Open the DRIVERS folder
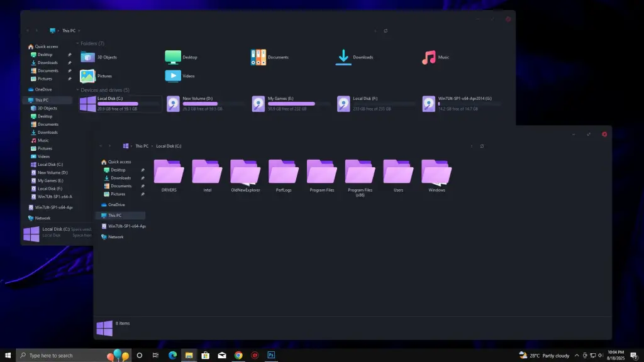The width and height of the screenshot is (644, 362). [x=169, y=172]
